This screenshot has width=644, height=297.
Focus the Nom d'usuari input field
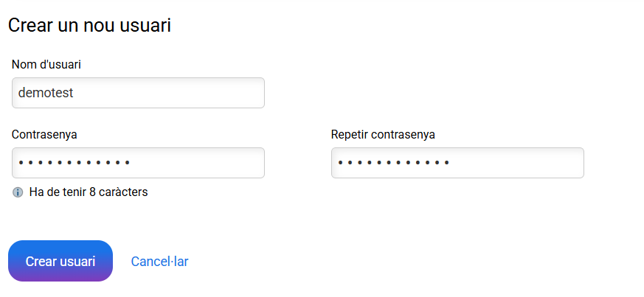click(x=138, y=93)
